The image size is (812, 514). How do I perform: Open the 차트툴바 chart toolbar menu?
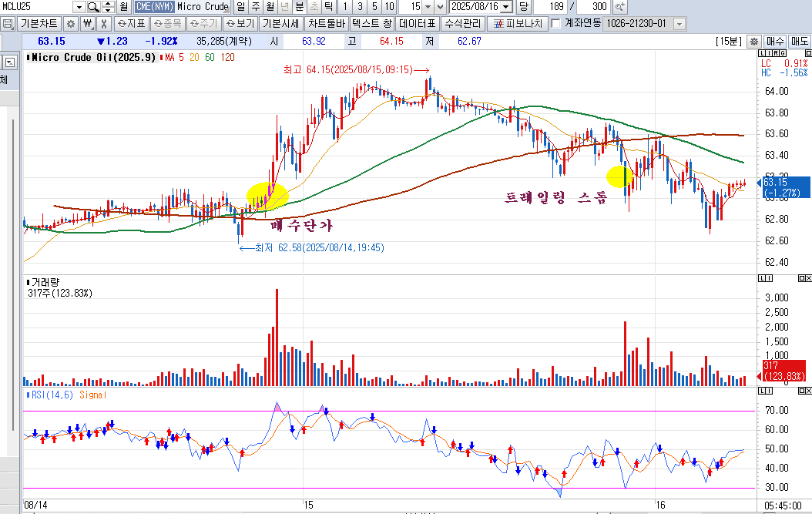326,24
